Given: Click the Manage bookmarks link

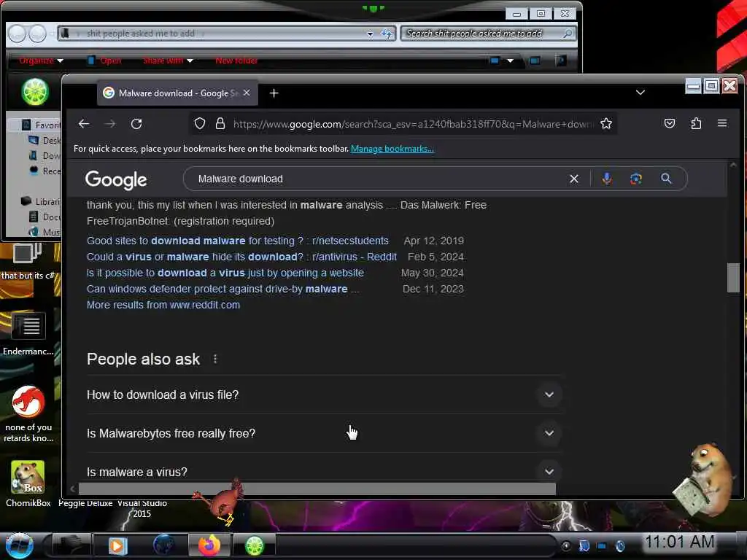Looking at the screenshot, I should (x=392, y=149).
